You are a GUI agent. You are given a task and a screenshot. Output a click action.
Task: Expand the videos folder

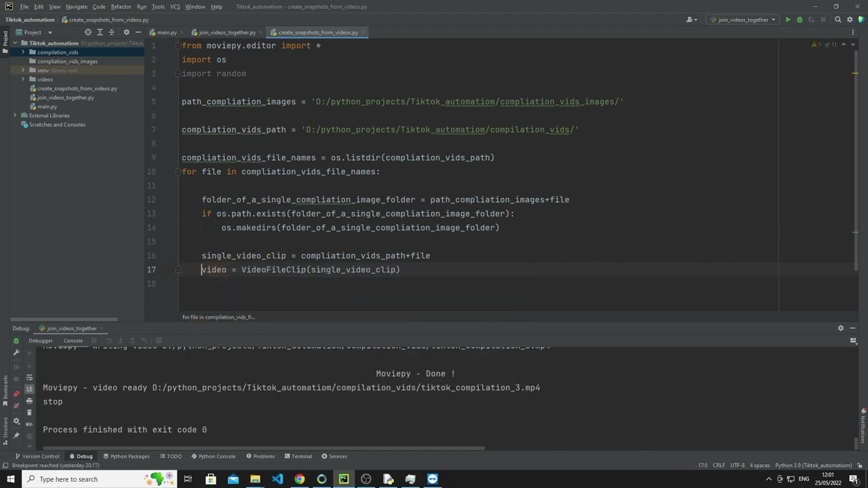23,79
